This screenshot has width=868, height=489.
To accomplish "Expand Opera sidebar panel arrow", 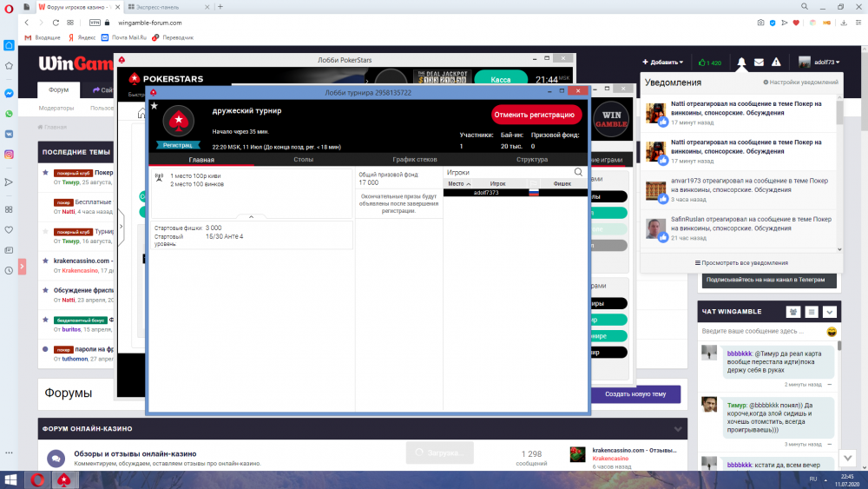I will coord(23,267).
